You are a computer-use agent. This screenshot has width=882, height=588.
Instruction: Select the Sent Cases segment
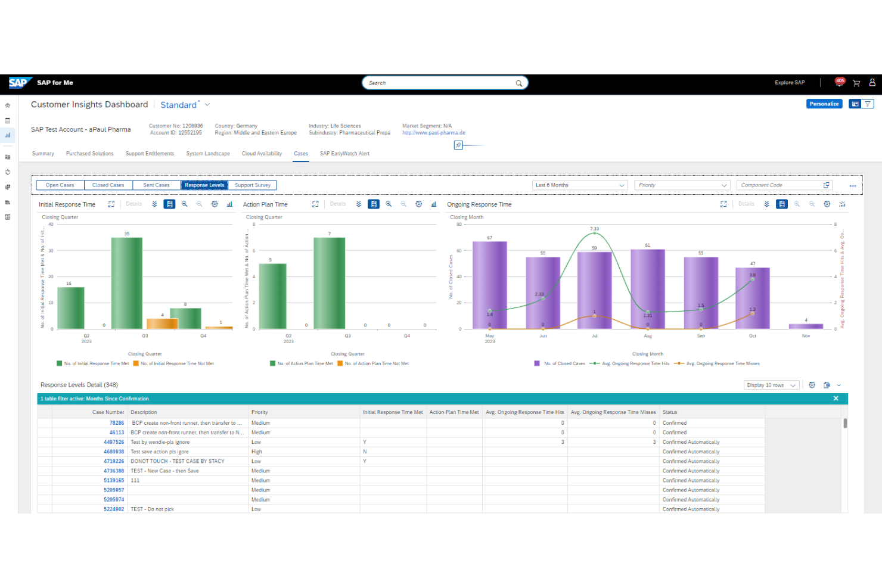click(156, 185)
